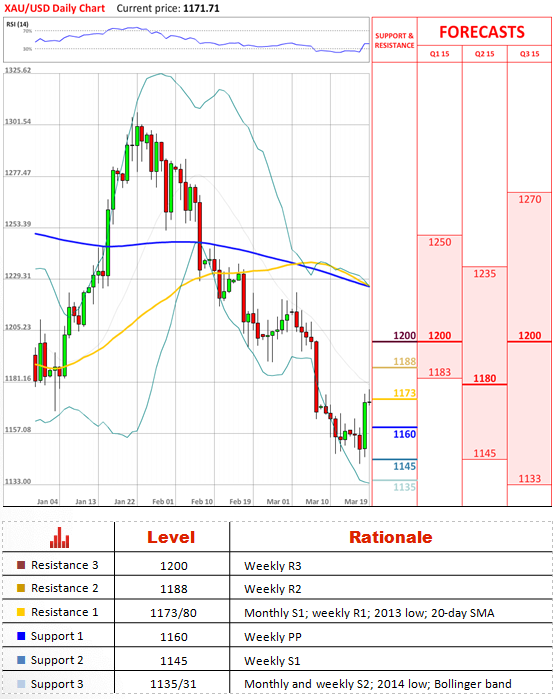
Task: Click the 1270 forecast value in Q3
Action: [530, 199]
